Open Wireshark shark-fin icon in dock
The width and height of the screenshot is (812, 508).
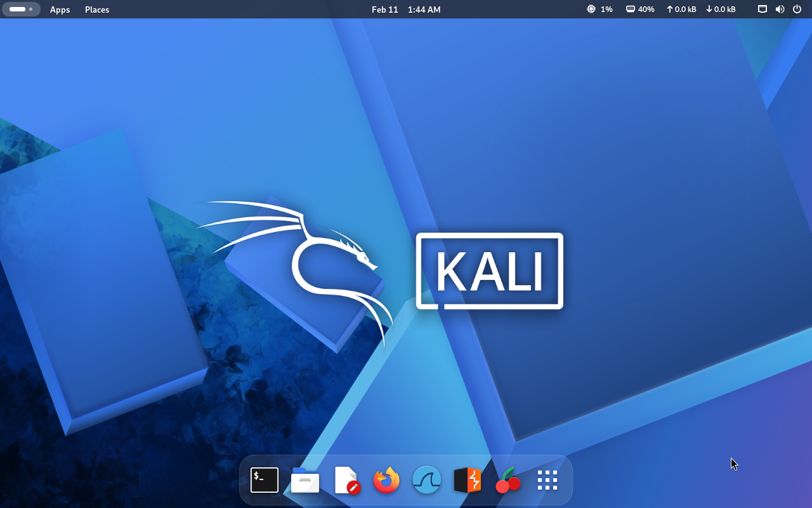[427, 480]
